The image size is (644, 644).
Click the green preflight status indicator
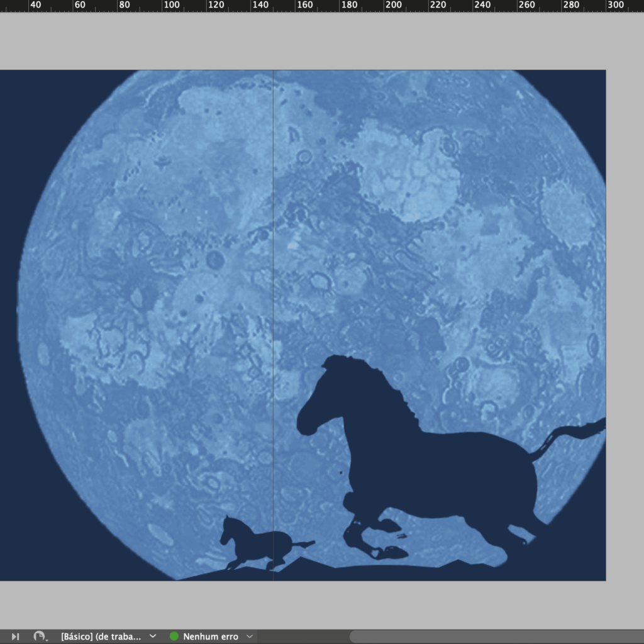point(174,636)
